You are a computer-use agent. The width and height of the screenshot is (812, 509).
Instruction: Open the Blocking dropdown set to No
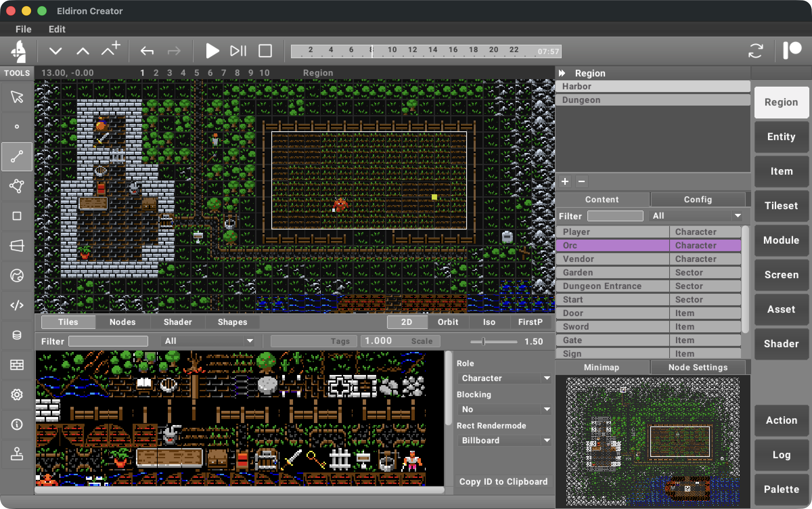click(x=504, y=409)
